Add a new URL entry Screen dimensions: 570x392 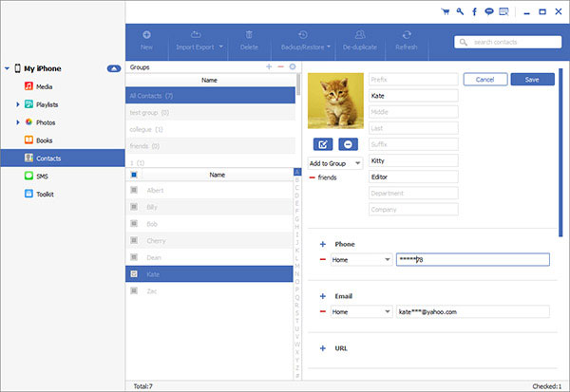[x=322, y=348]
